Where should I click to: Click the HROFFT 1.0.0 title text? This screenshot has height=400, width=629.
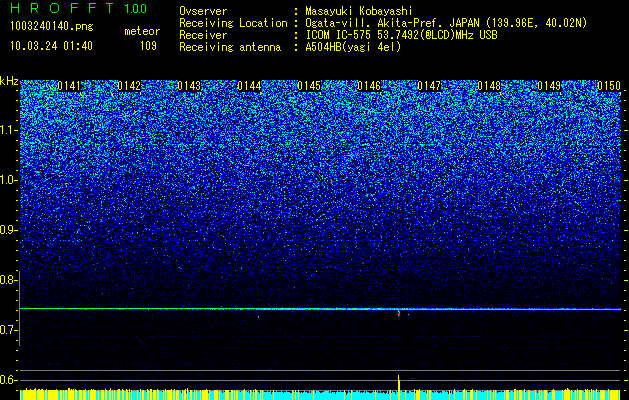79,8
